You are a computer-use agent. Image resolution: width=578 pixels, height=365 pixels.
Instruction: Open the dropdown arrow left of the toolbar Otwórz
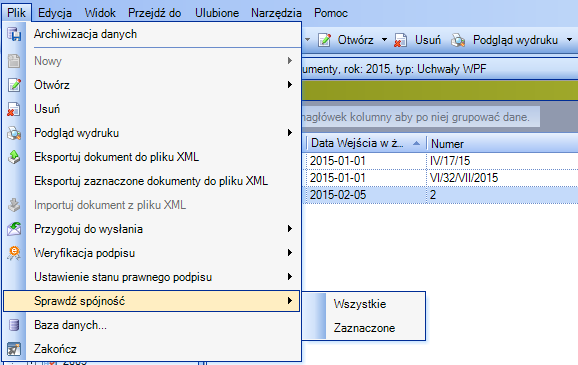[x=307, y=39]
